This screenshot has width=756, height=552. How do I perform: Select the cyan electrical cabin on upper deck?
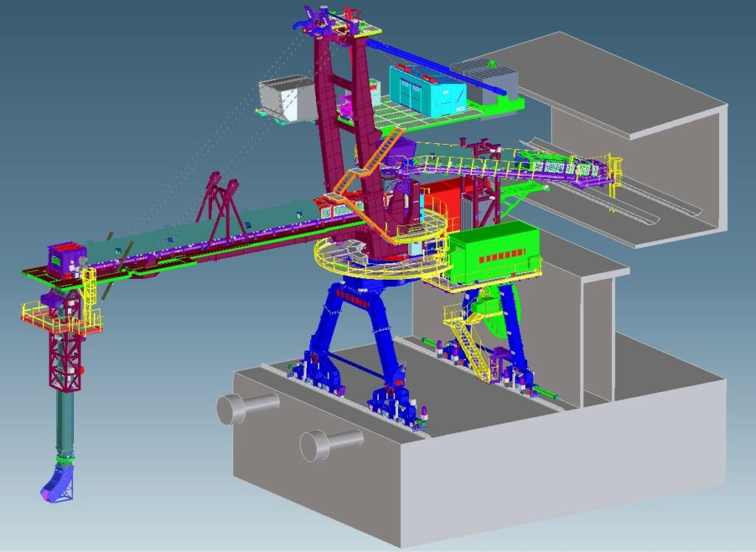tap(428, 89)
